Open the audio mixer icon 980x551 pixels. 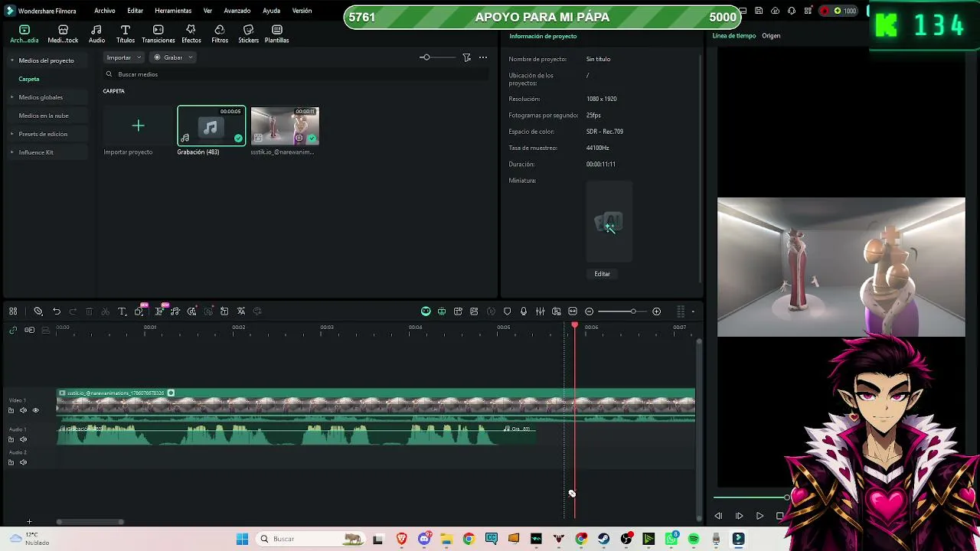click(540, 311)
